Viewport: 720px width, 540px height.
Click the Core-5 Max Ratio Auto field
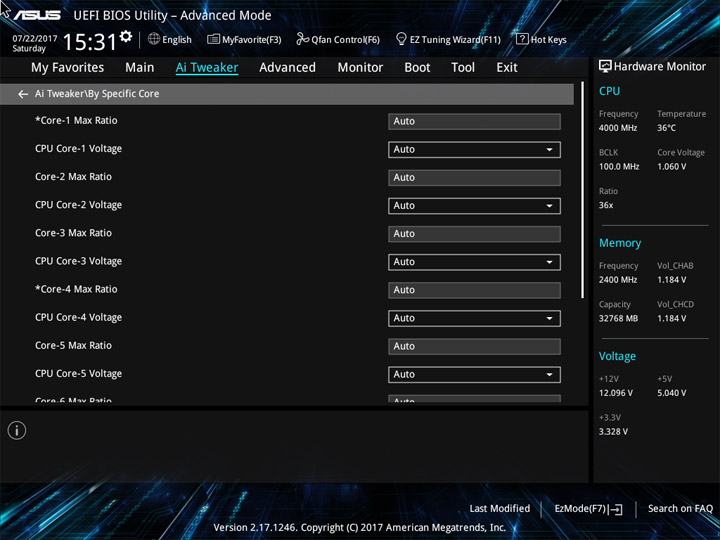(x=474, y=347)
